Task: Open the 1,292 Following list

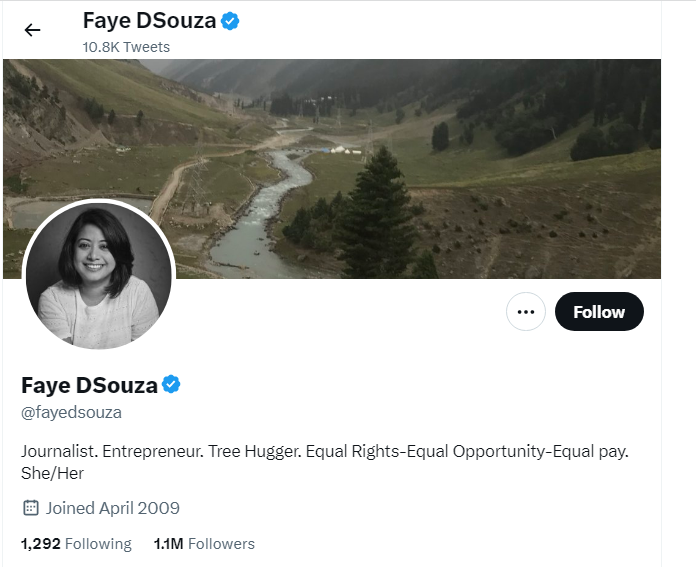Action: 76,544
